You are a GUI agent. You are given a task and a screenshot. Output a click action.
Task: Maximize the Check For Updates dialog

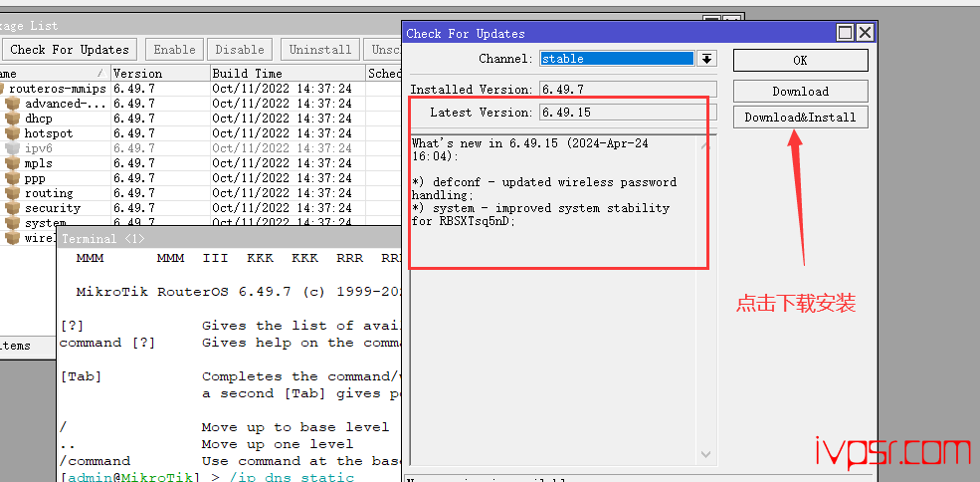click(x=846, y=33)
